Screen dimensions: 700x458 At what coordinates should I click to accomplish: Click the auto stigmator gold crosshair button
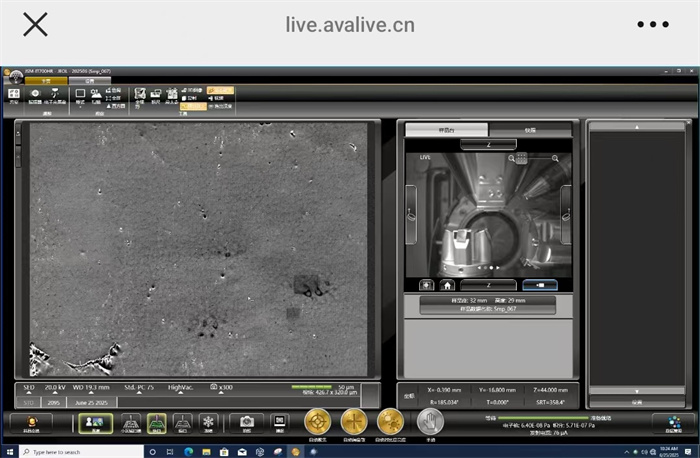click(x=354, y=421)
